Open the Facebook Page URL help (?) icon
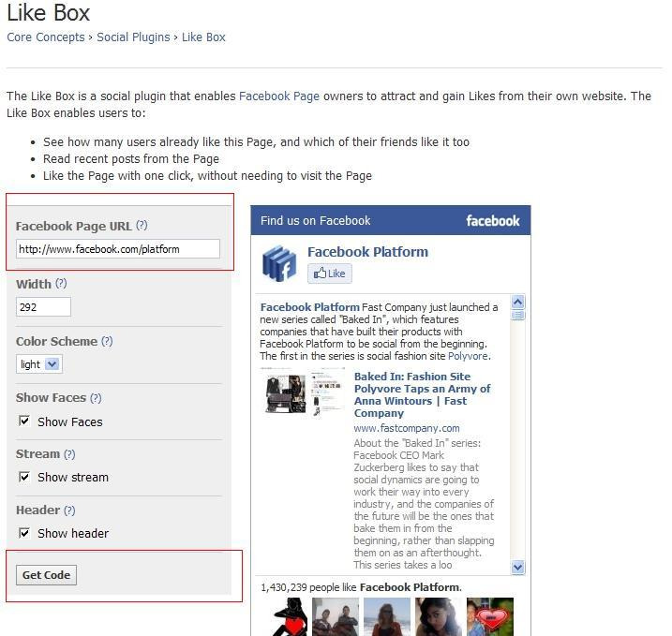This screenshot has height=636, width=672. pos(142,226)
